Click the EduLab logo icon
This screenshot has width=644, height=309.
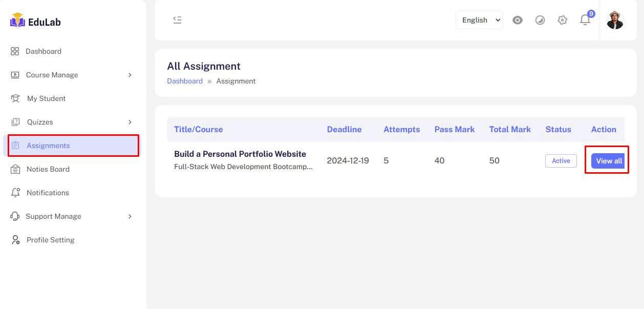click(x=17, y=20)
